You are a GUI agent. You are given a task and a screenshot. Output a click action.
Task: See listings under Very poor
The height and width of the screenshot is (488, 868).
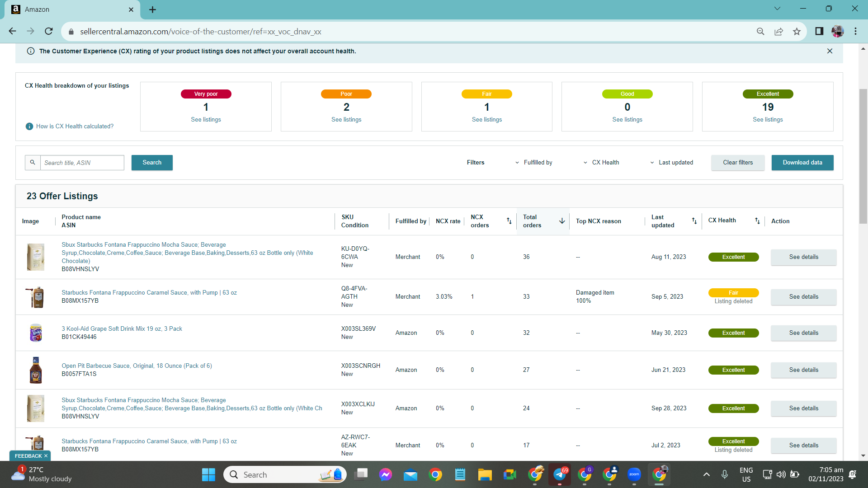(x=206, y=119)
